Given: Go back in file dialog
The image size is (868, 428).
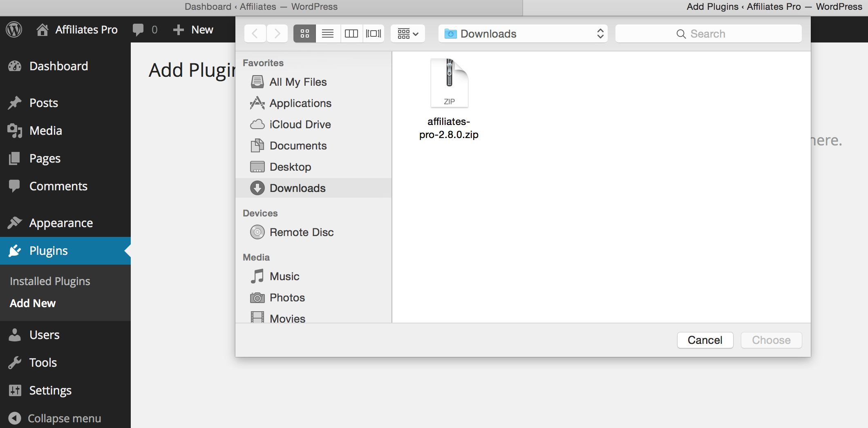Looking at the screenshot, I should [255, 33].
